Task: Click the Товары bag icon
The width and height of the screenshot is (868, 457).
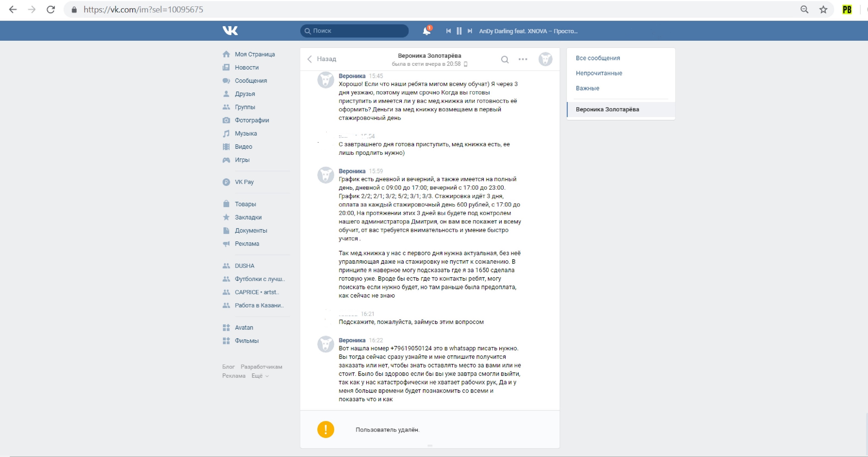Action: [x=226, y=204]
